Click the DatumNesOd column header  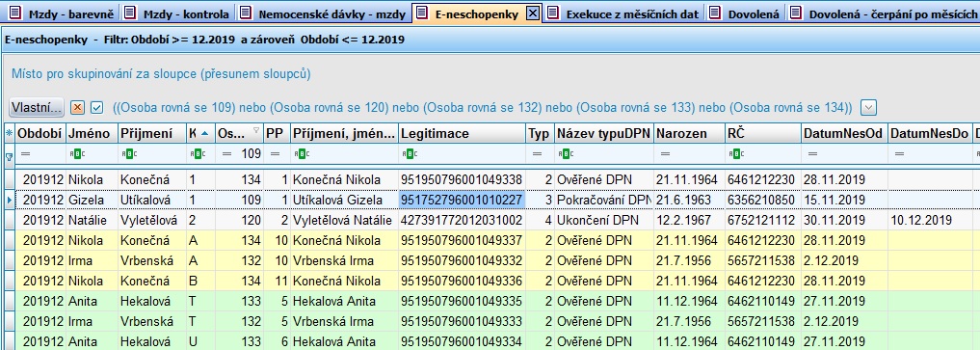click(844, 133)
